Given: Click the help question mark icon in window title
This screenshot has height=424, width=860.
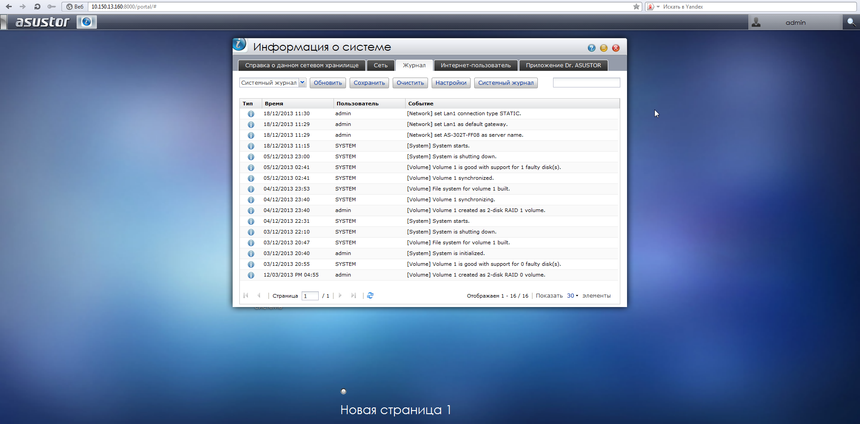Looking at the screenshot, I should click(x=591, y=48).
